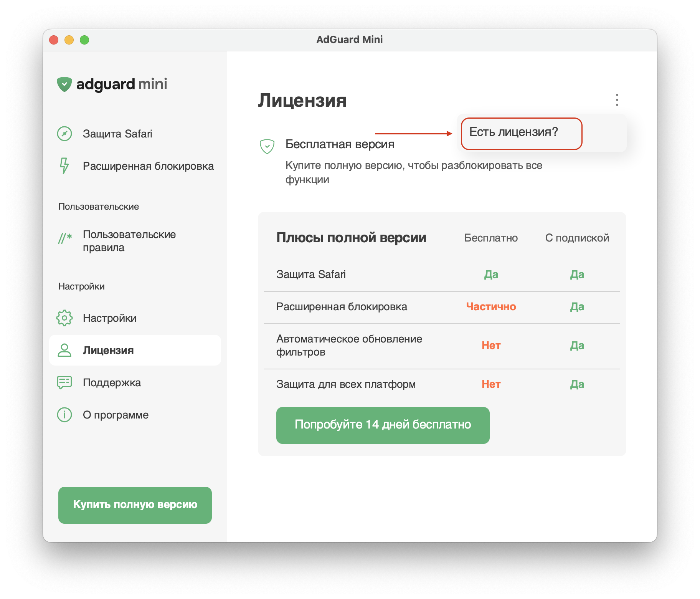The image size is (700, 599).
Task: Click the AdGuard shield logo icon
Action: click(64, 84)
